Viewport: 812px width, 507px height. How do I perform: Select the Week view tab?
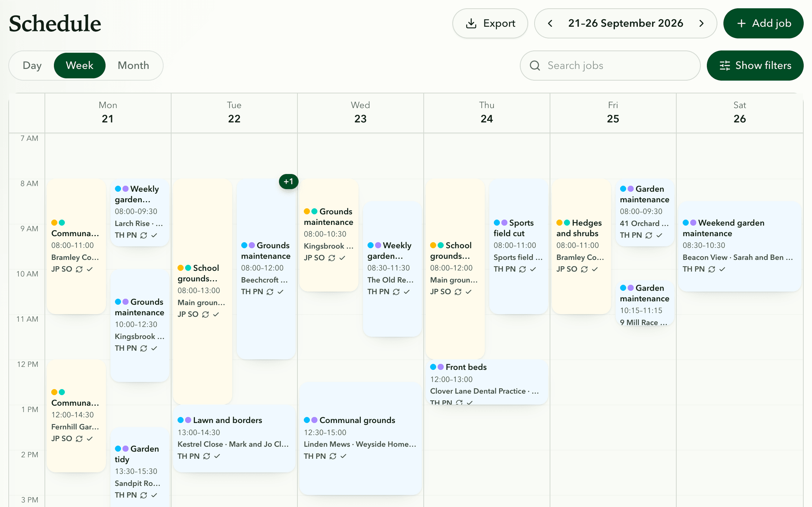pyautogui.click(x=80, y=66)
